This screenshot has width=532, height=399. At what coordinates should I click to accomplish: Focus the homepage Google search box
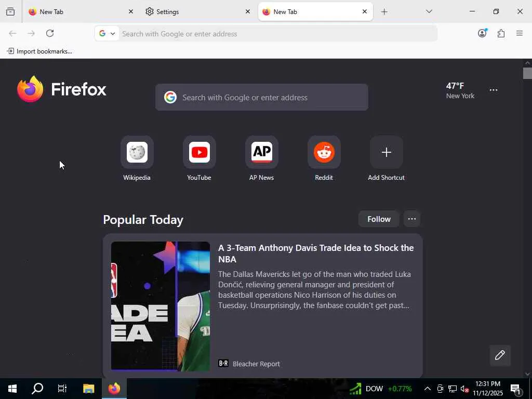(x=262, y=97)
